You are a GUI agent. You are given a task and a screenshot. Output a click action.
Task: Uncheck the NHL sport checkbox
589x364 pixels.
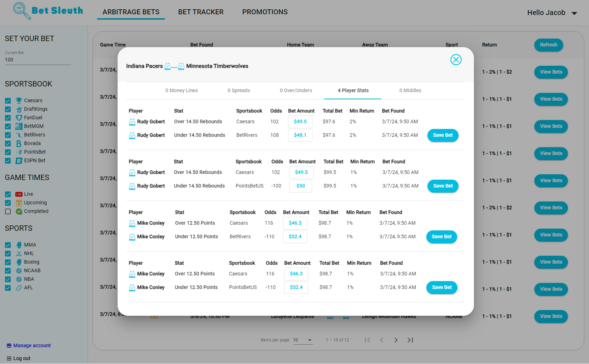(8, 254)
